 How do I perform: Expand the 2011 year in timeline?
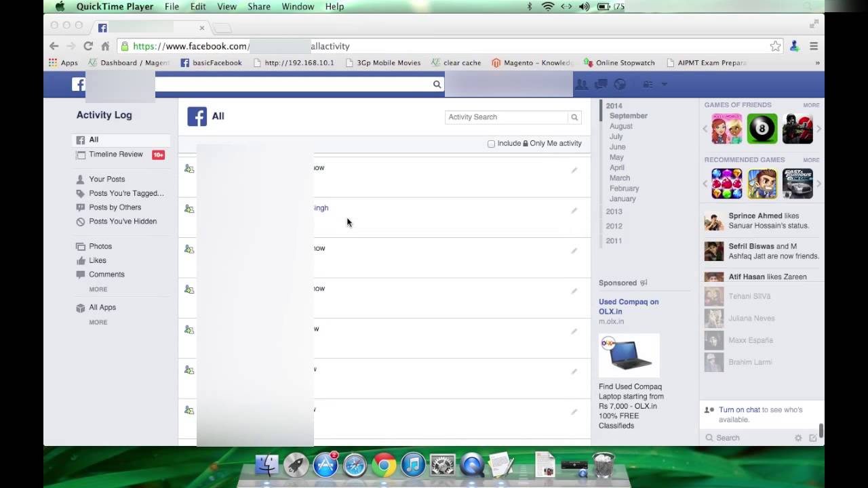(614, 241)
